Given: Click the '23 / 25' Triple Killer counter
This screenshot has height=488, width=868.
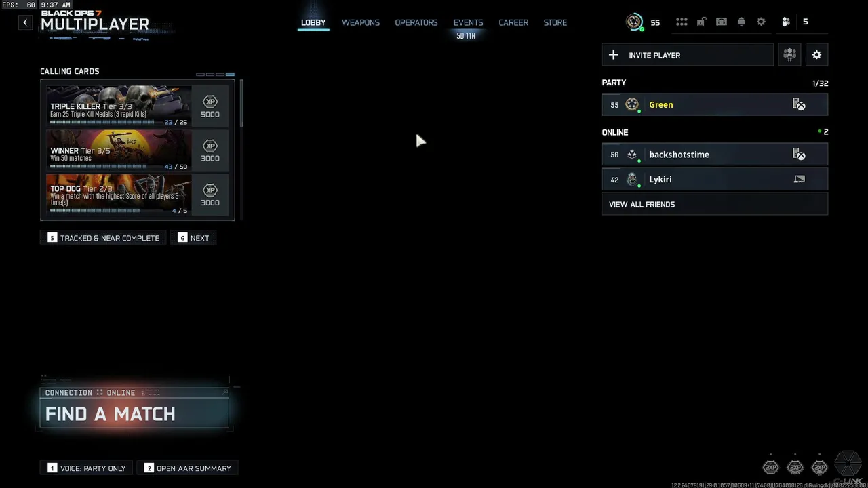Looking at the screenshot, I should point(176,123).
